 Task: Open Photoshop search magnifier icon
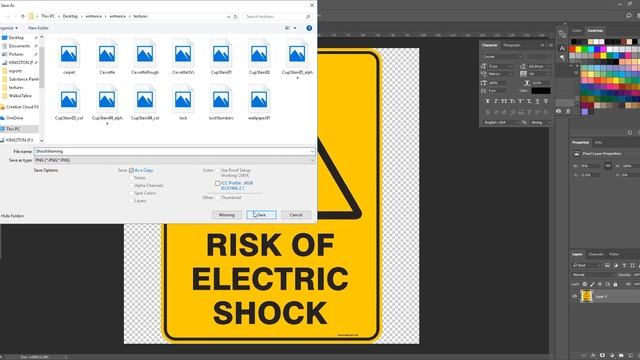tap(629, 16)
